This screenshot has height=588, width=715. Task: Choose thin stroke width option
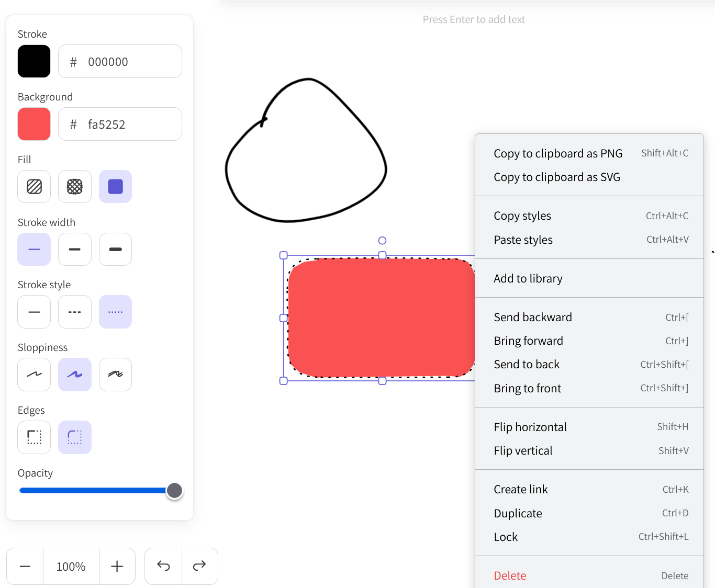pos(33,249)
